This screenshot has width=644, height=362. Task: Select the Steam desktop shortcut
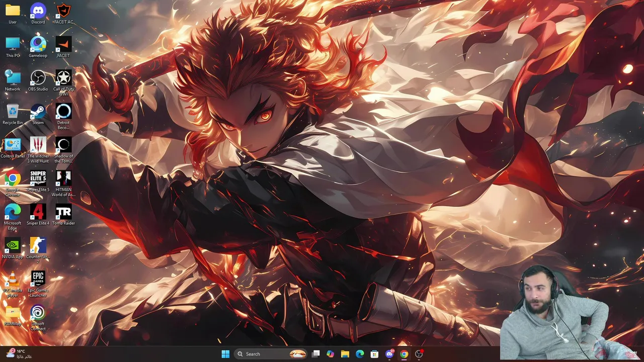[x=38, y=114]
